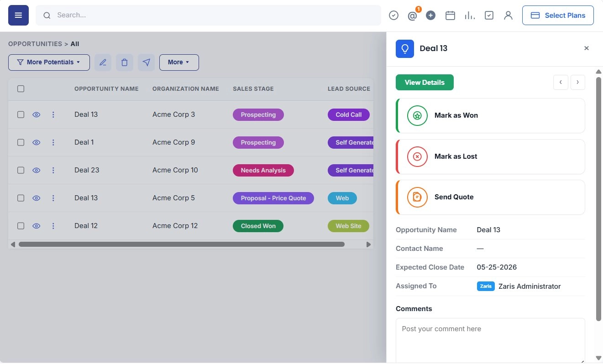Open three-dot menu for Deal 12 row

tap(53, 226)
